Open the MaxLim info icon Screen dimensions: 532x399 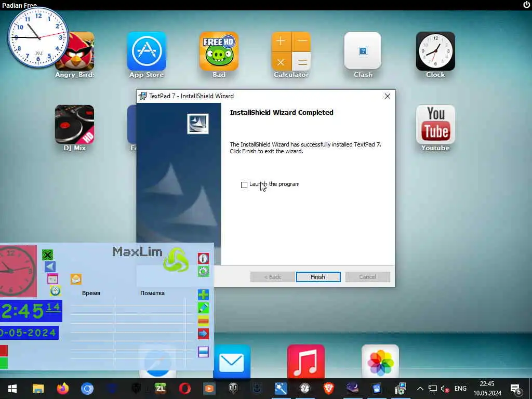(203, 259)
